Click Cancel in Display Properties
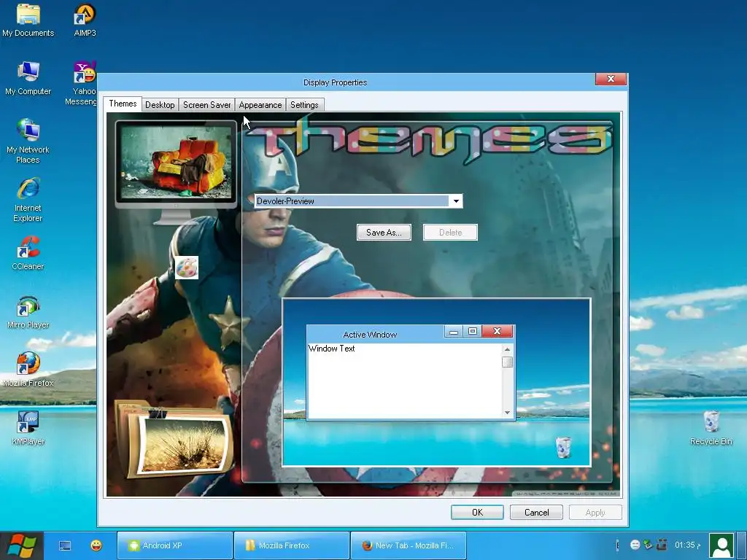 [x=536, y=513]
